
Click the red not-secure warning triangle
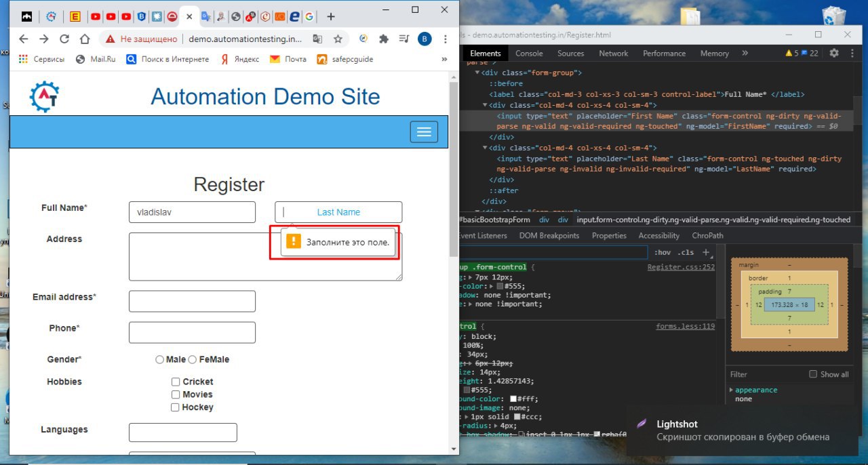111,39
